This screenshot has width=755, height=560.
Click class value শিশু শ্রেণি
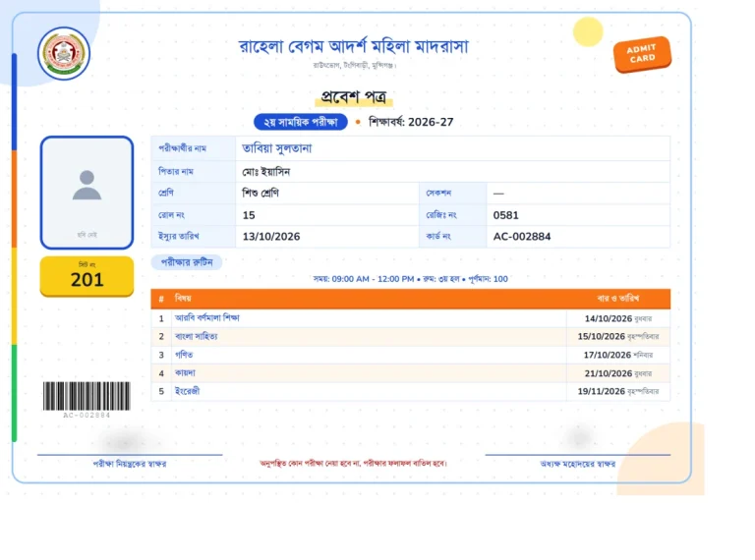click(x=260, y=193)
